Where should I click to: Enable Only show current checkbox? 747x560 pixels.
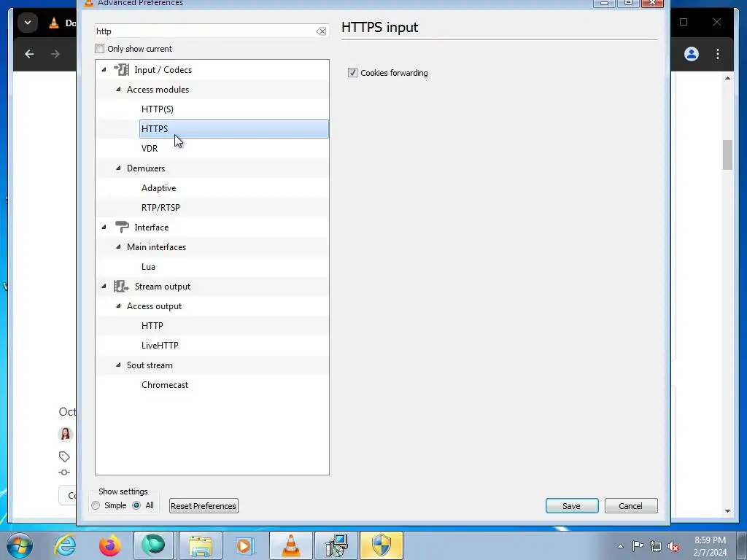coord(99,49)
